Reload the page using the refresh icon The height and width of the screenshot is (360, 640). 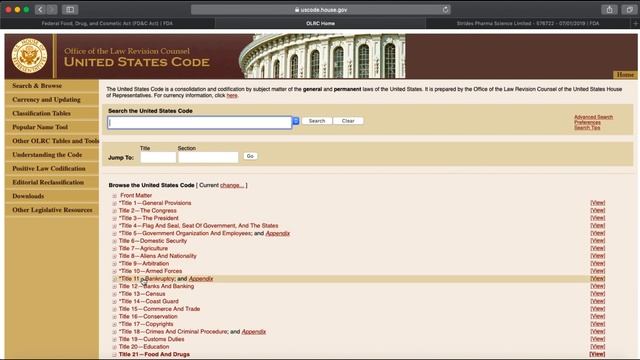445,9
